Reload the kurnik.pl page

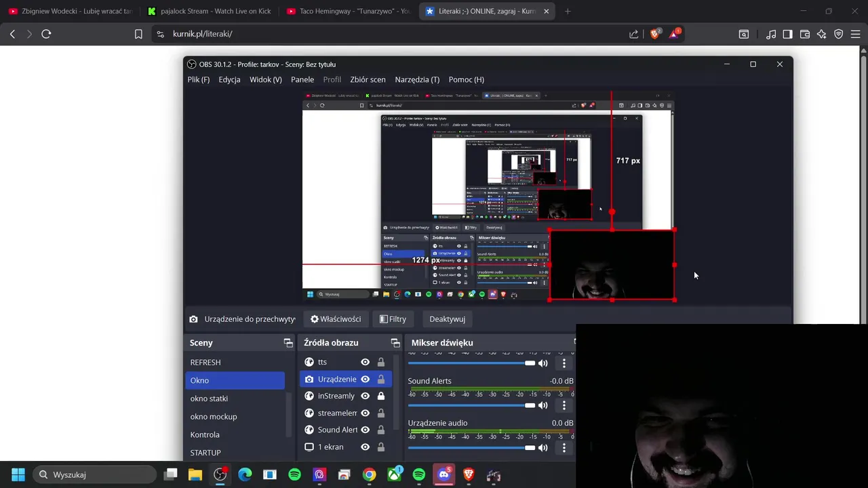point(46,34)
